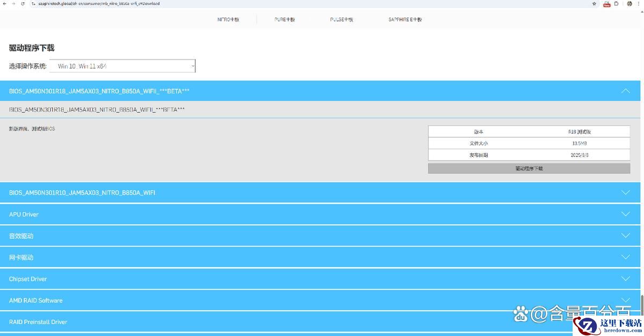The width and height of the screenshot is (644, 336).
Task: Expand the Chipset Driver section
Action: 320,279
